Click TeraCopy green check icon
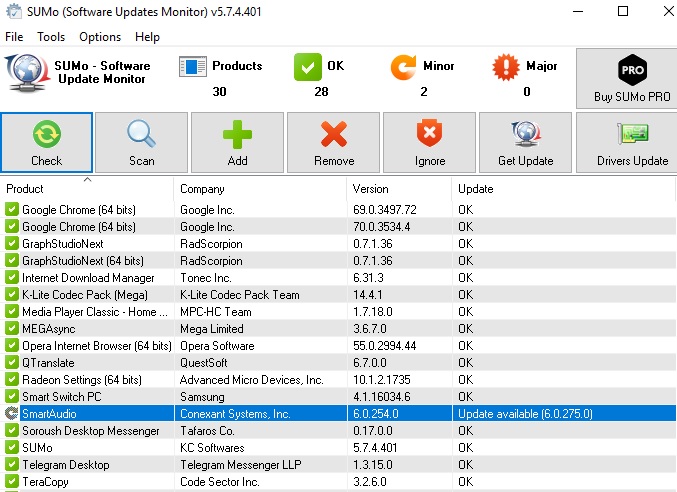The image size is (677, 492). [x=12, y=481]
